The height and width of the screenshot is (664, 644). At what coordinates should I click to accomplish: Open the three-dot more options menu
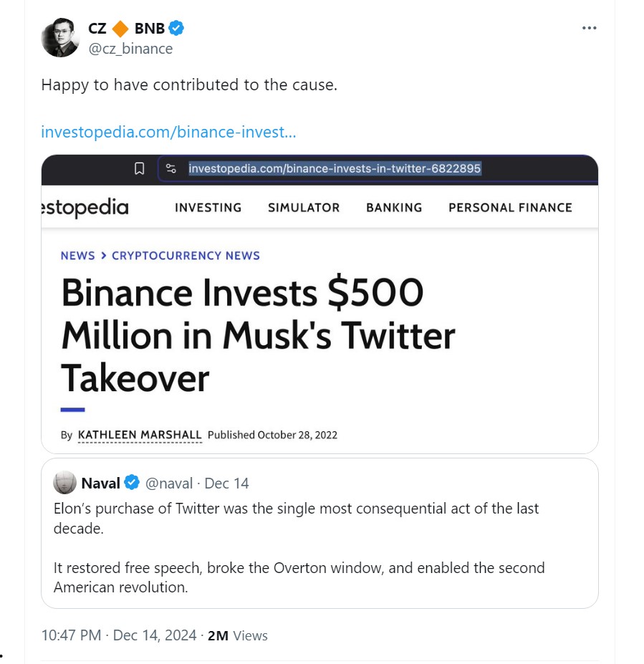(x=589, y=28)
